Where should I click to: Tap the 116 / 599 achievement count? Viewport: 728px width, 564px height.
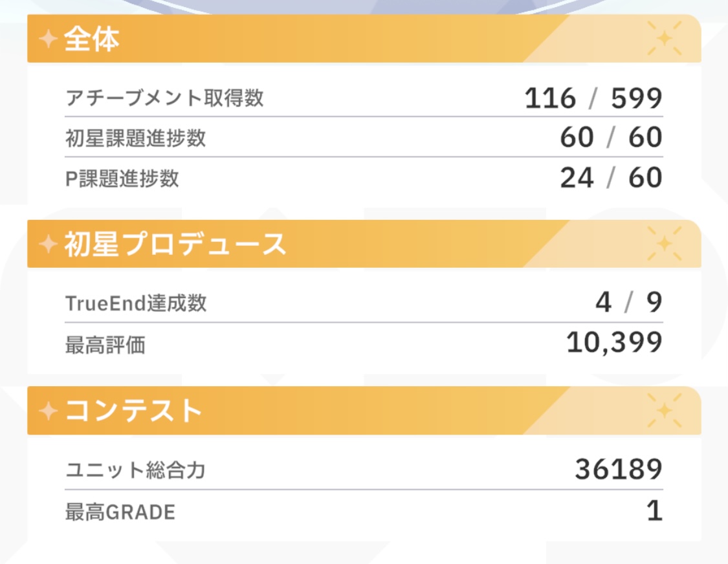click(x=593, y=98)
